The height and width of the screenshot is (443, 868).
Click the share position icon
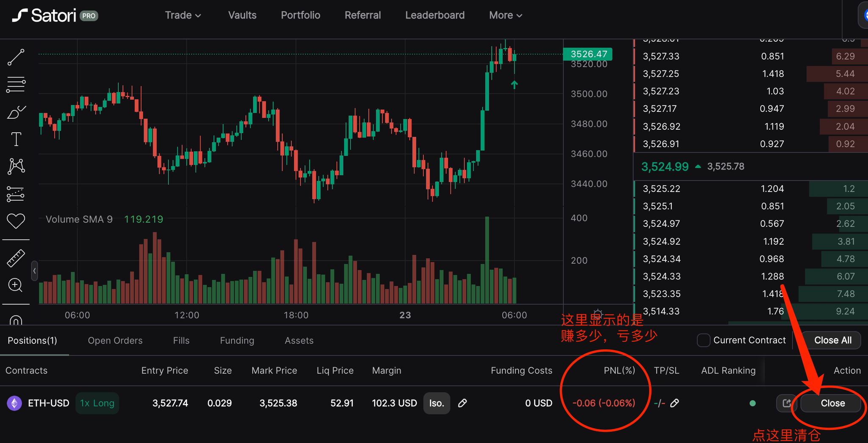point(786,403)
